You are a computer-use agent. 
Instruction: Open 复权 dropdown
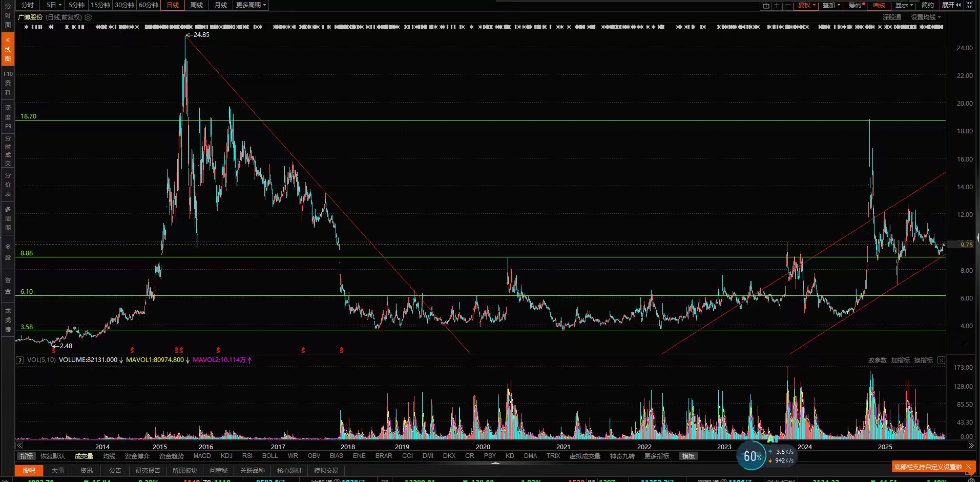tap(807, 5)
